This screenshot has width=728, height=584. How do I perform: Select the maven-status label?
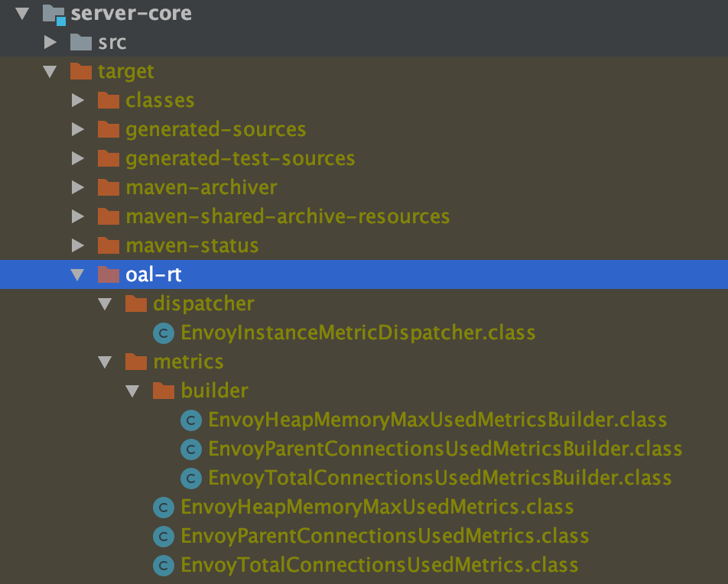click(192, 245)
